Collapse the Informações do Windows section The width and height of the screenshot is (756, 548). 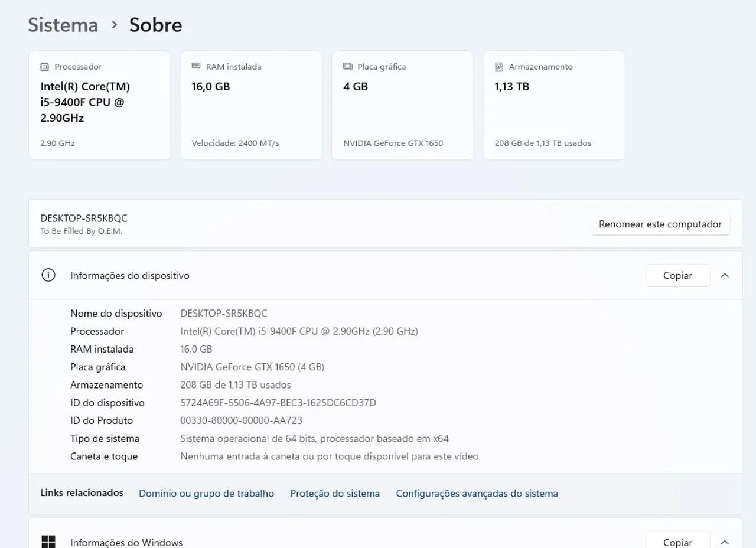[725, 542]
